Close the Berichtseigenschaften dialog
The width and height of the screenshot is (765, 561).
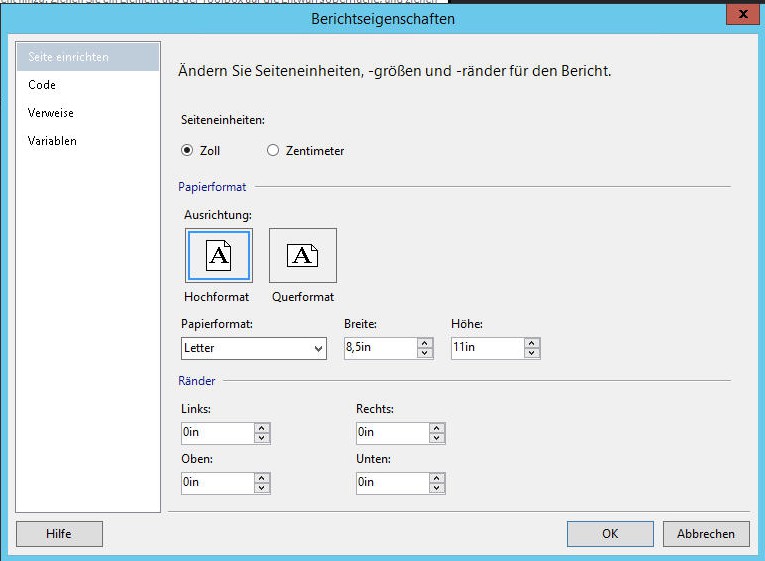(x=743, y=14)
